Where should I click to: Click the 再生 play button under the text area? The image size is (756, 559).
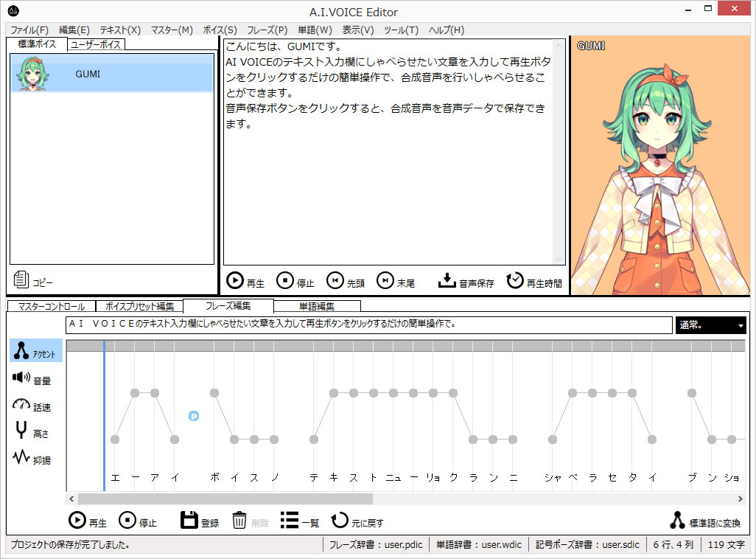click(245, 282)
